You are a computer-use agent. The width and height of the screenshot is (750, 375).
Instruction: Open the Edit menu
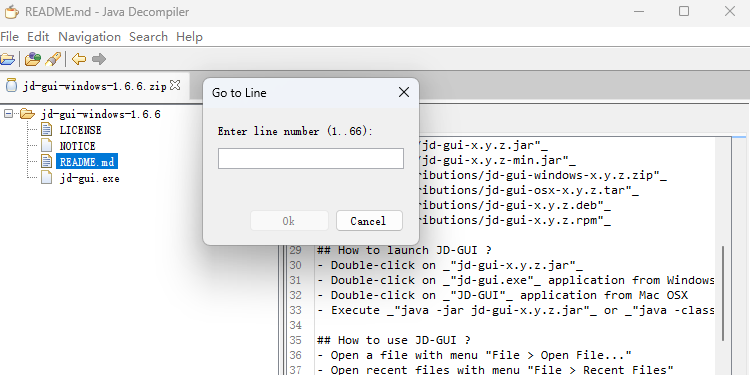(38, 37)
